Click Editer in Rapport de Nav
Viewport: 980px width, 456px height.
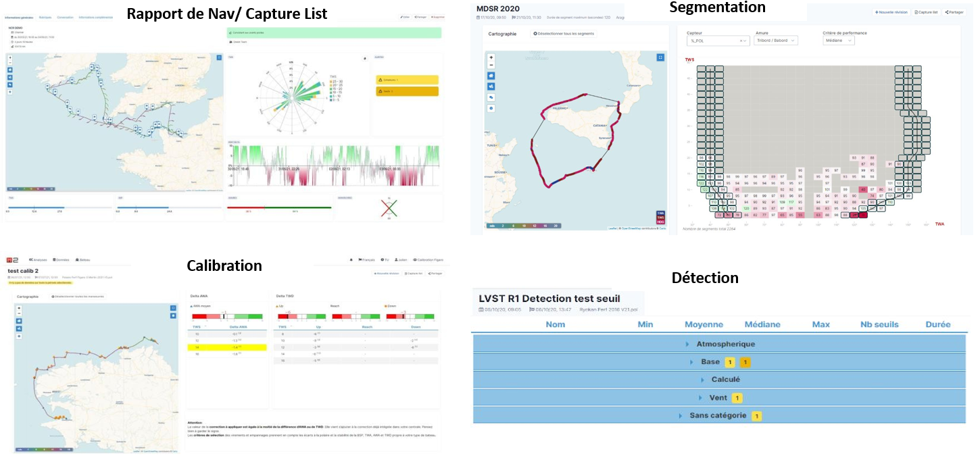(x=404, y=16)
